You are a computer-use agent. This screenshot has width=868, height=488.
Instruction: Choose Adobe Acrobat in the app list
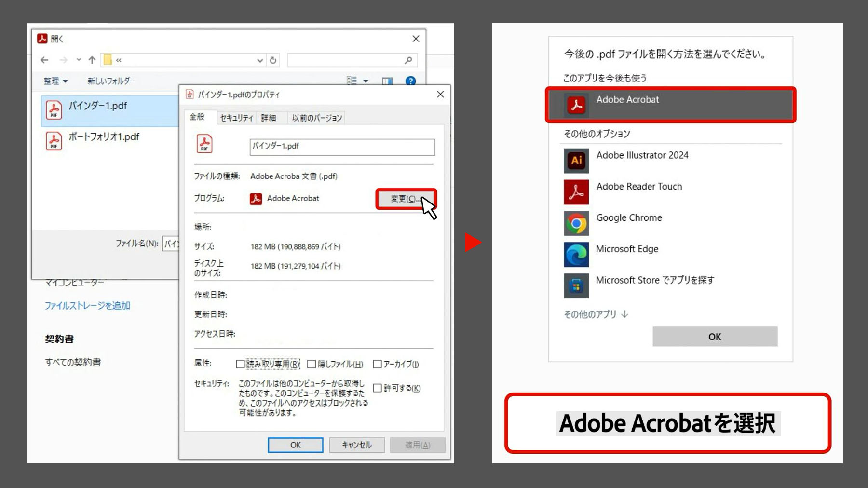click(x=670, y=105)
